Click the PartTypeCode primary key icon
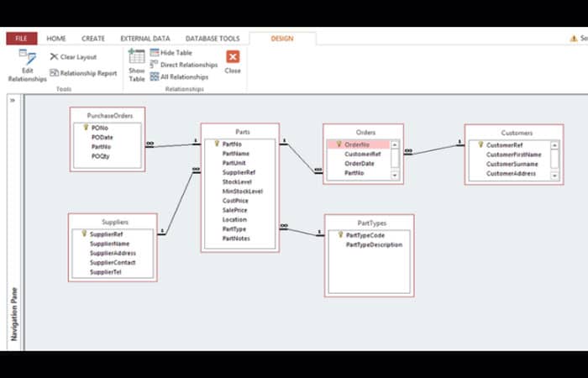Viewport: 588px width, 378px height. [340, 234]
